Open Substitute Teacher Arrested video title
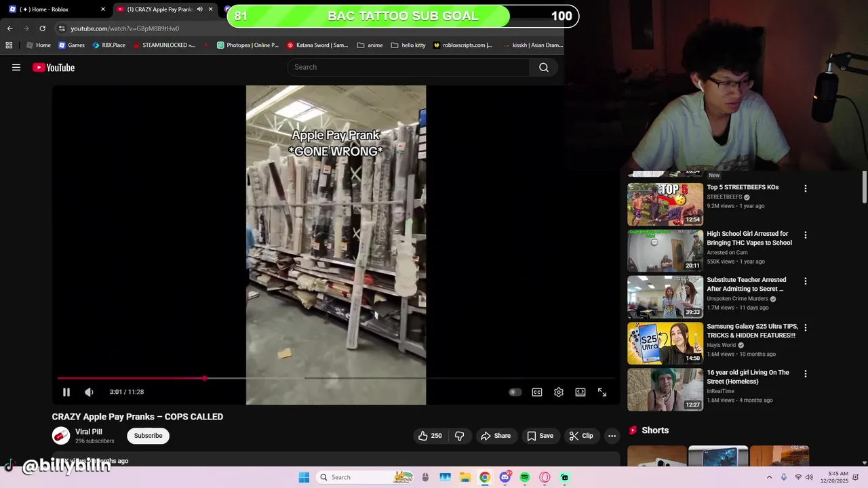The height and width of the screenshot is (488, 868). [x=747, y=284]
